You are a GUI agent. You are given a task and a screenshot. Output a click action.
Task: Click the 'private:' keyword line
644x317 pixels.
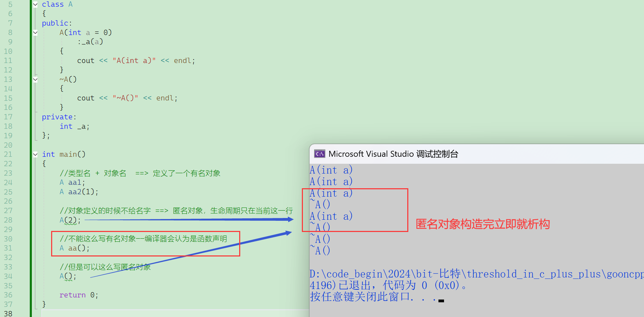(x=59, y=117)
